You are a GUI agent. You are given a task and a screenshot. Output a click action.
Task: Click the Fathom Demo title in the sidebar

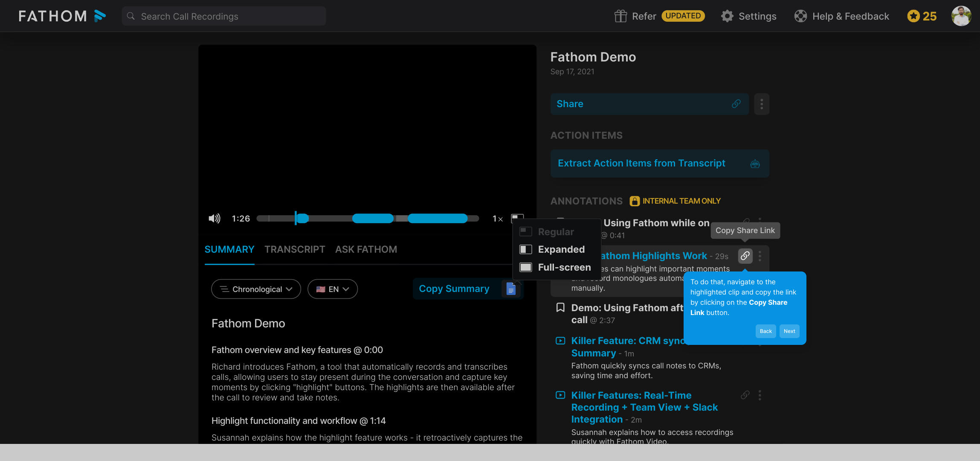[593, 57]
